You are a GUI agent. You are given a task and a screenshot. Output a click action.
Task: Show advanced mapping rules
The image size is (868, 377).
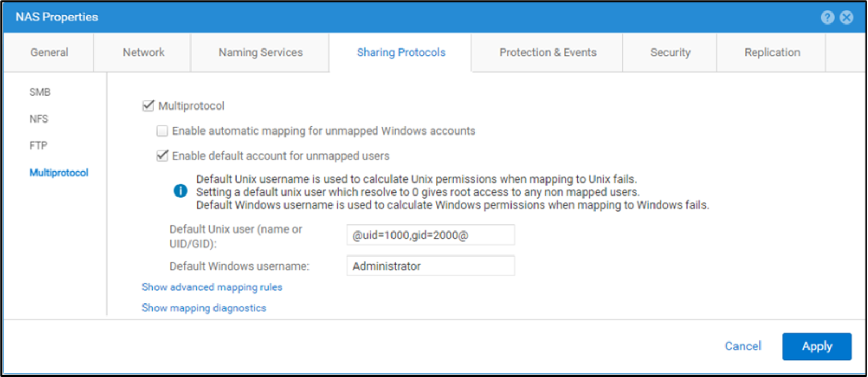(x=212, y=287)
